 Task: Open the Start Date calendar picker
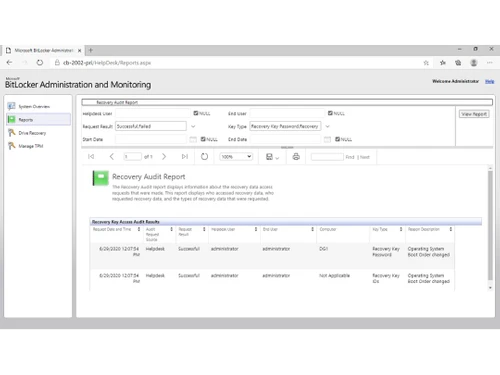click(193, 139)
